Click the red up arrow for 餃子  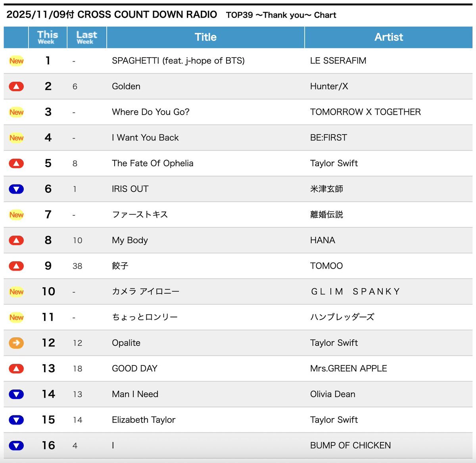coord(16,266)
